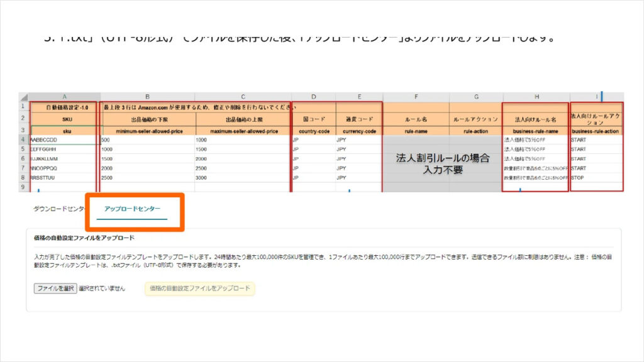Select column header A
Image resolution: width=644 pixels, height=362 pixels.
(65, 97)
